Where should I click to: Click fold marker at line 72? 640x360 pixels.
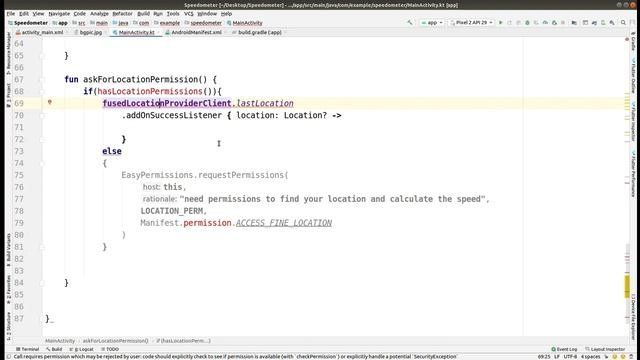click(x=42, y=139)
